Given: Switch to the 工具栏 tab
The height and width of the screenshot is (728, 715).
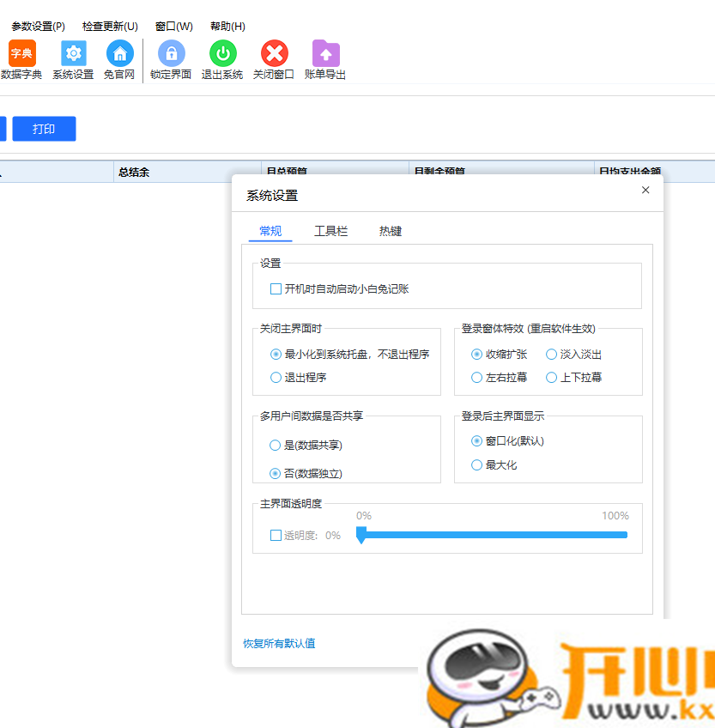Looking at the screenshot, I should coord(331,230).
